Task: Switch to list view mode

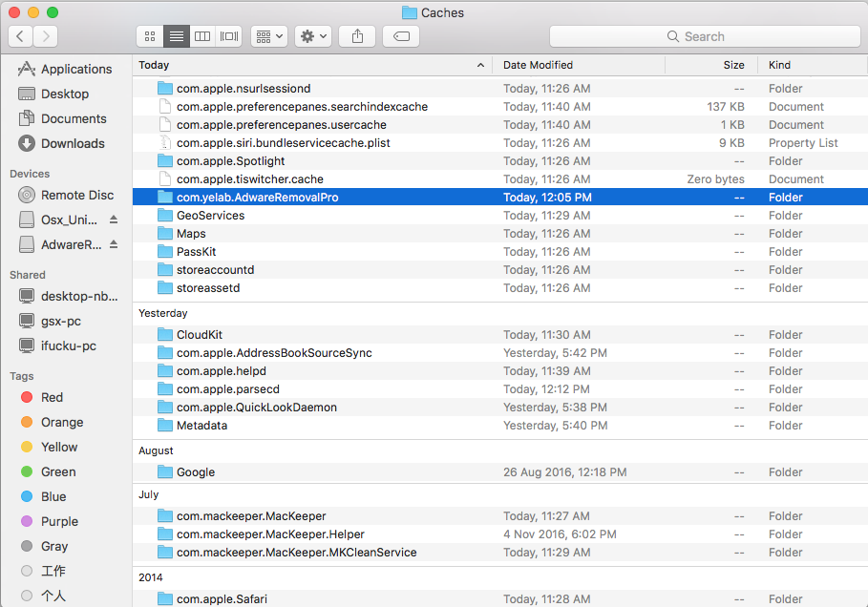Action: pos(176,36)
